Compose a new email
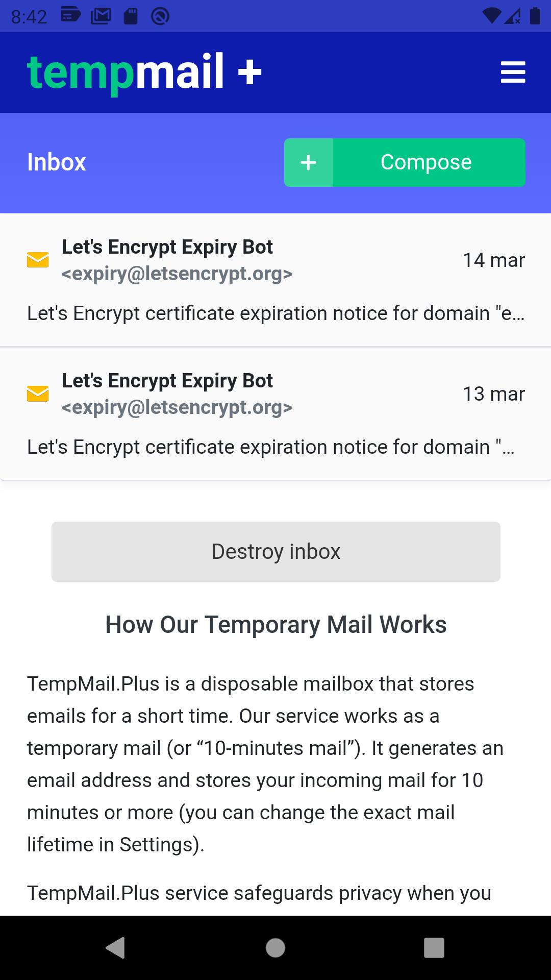The height and width of the screenshot is (980, 551). pyautogui.click(x=405, y=162)
